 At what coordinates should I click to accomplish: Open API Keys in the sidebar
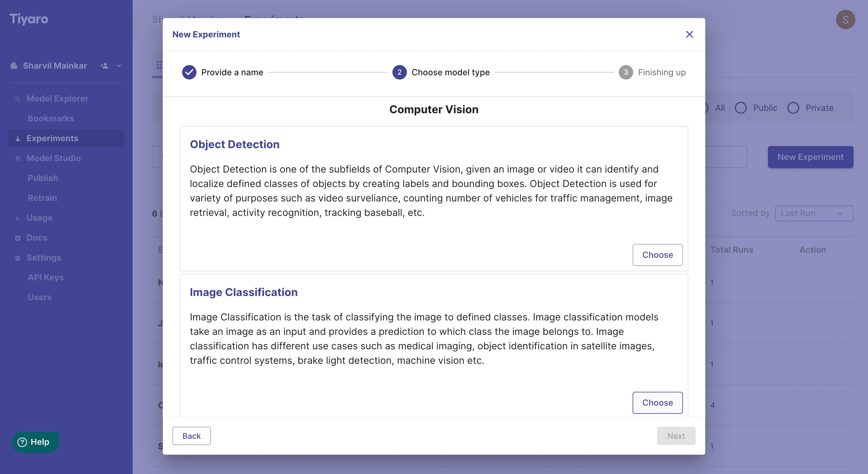[x=46, y=277]
